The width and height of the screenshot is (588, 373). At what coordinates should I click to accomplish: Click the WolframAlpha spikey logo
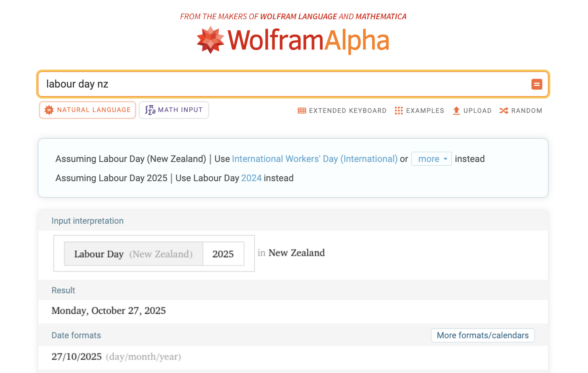tap(210, 40)
